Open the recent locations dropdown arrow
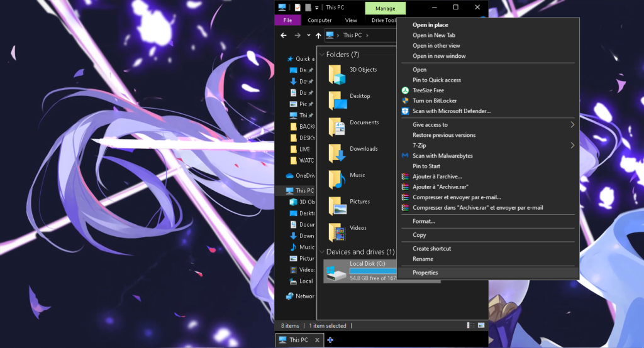Screen dimensions: 644x348 (308, 35)
